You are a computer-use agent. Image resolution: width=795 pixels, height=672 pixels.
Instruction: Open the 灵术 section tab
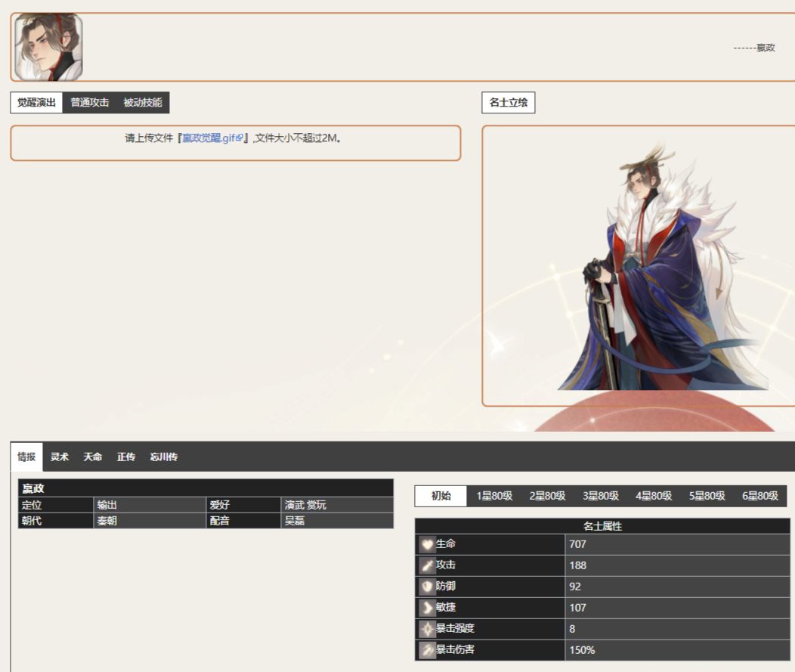click(59, 457)
